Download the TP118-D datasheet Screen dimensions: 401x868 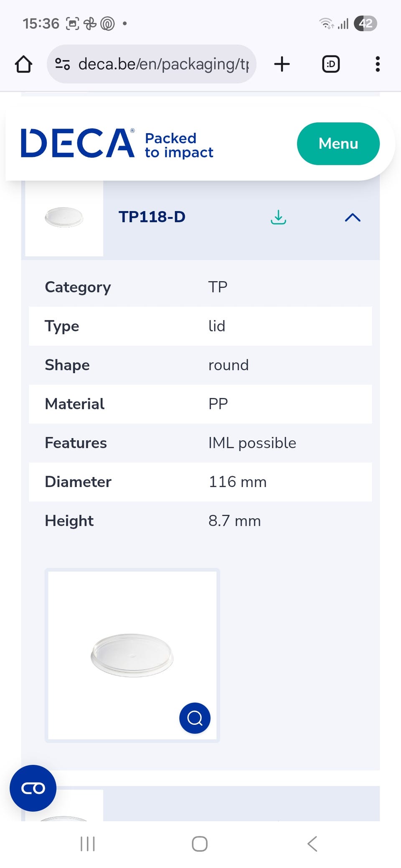point(278,217)
